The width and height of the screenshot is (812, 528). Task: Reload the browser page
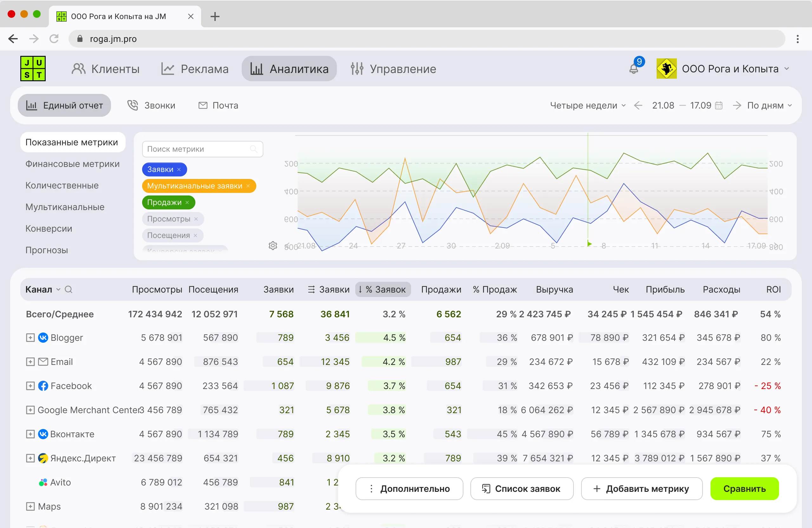[54, 39]
